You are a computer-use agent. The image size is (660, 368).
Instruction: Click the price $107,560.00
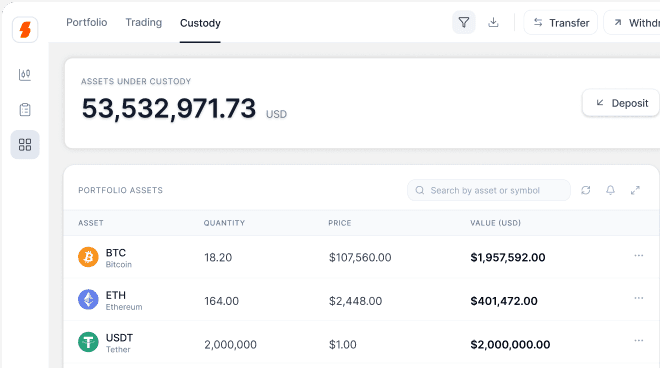pyautogui.click(x=360, y=257)
